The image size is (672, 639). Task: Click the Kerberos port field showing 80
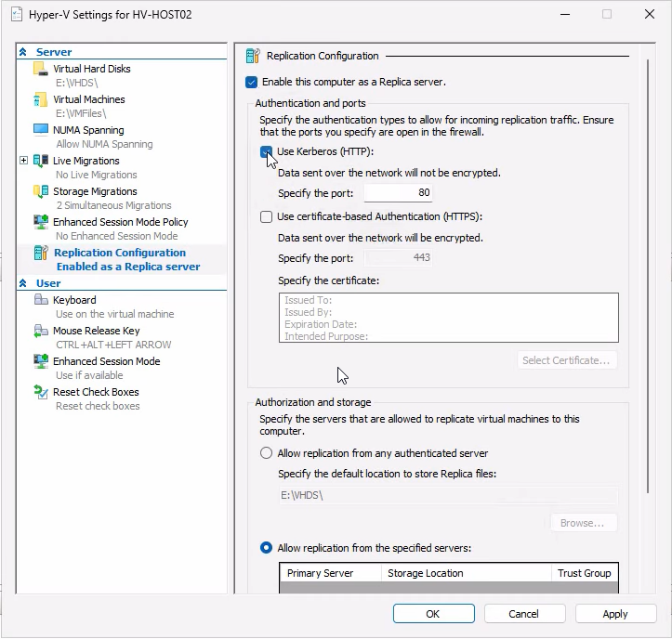398,193
